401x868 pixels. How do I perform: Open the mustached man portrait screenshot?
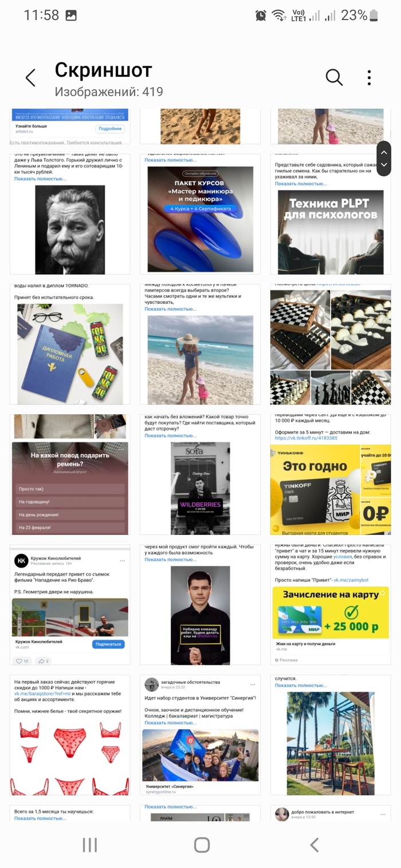click(70, 215)
